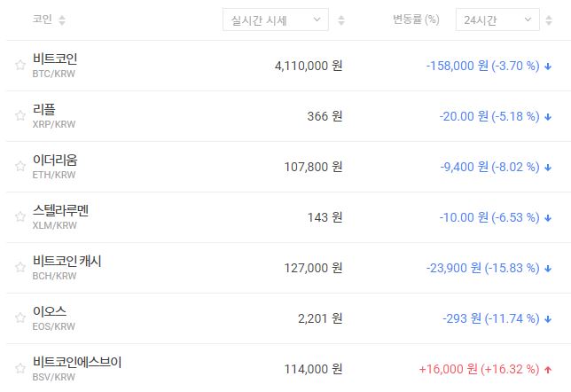This screenshot has height=392, width=571.
Task: Sort by price using arrows beside 실시간 시세
Action: click(341, 20)
